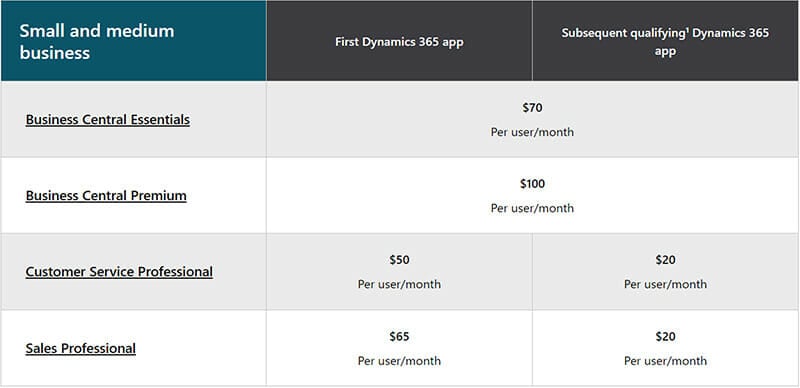
Task: Select the Small and medium business header
Action: tap(97, 42)
